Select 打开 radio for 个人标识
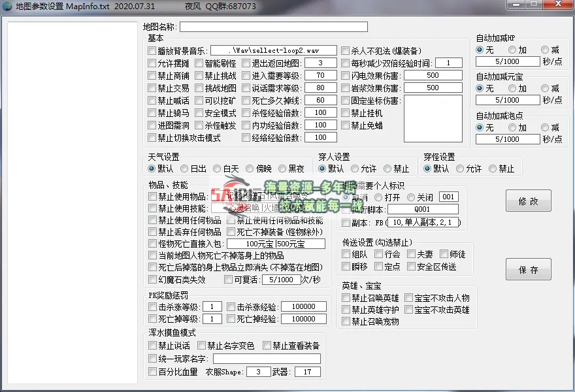This screenshot has width=575, height=392. coord(378,197)
